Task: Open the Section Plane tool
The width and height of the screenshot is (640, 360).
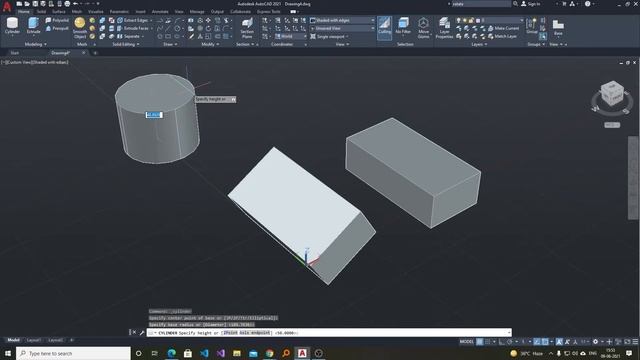Action: pos(247,28)
